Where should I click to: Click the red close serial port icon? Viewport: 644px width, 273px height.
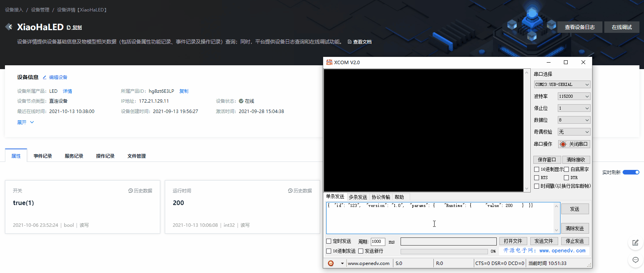click(563, 144)
